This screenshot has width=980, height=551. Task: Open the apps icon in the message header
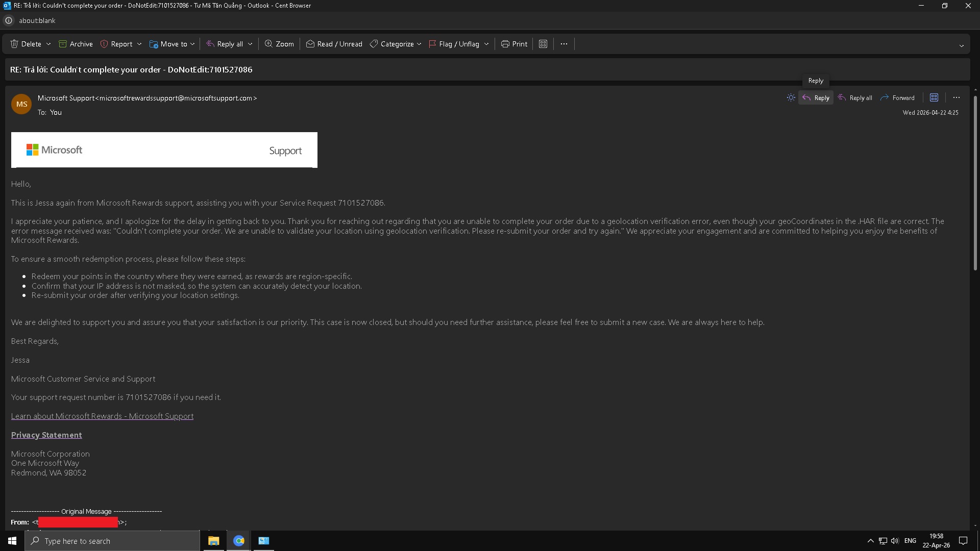(934, 97)
